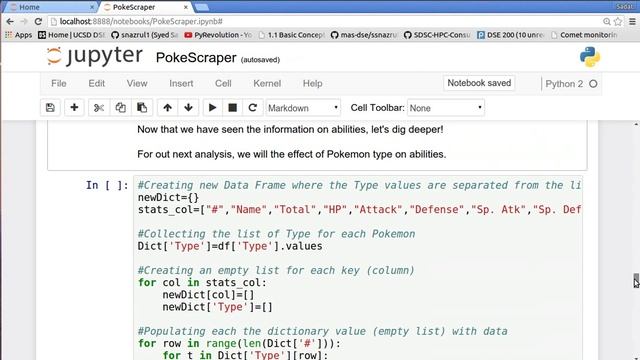Image resolution: width=640 pixels, height=360 pixels.
Task: Go forward with browser forward arrow
Action: (24, 21)
